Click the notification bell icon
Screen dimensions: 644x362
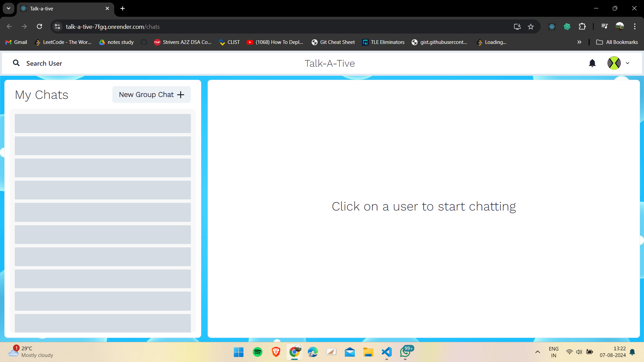point(592,63)
